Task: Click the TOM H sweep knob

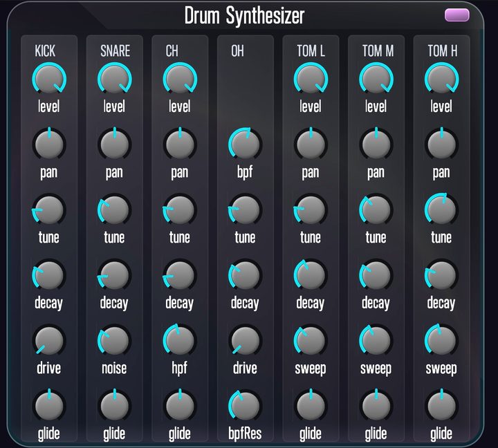Action: coord(441,340)
